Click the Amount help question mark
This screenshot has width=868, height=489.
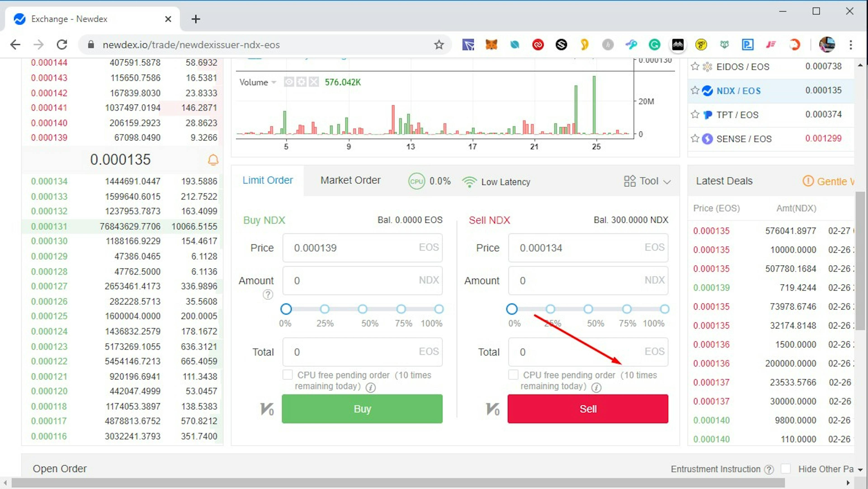[x=268, y=295]
